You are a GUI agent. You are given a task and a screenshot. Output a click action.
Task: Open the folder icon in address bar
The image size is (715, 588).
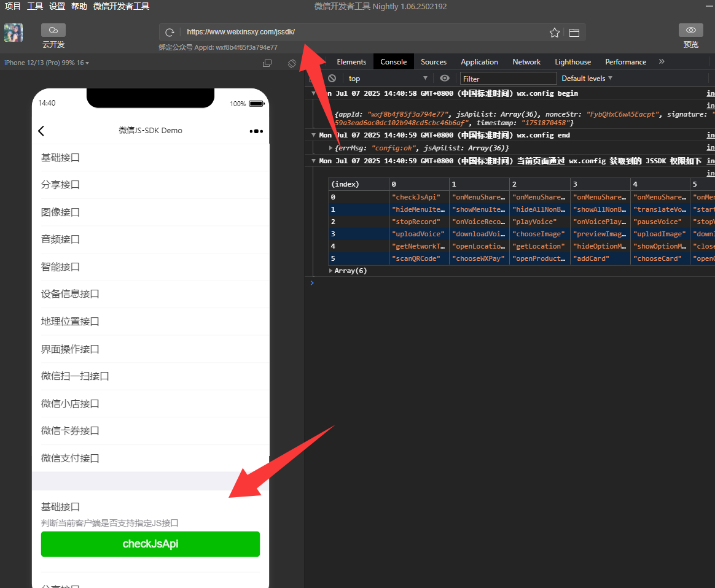click(574, 33)
